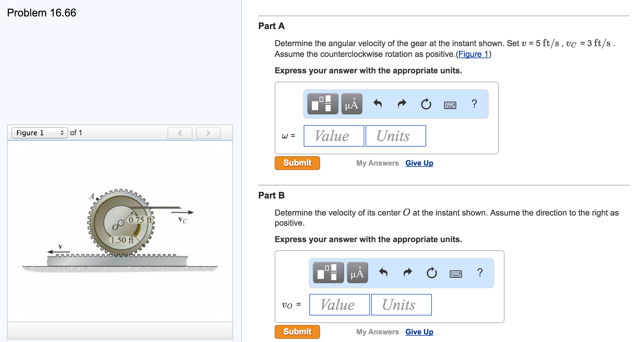Viewport: 644px width, 342px height.
Task: Click My Answers under Part B
Action: click(377, 332)
